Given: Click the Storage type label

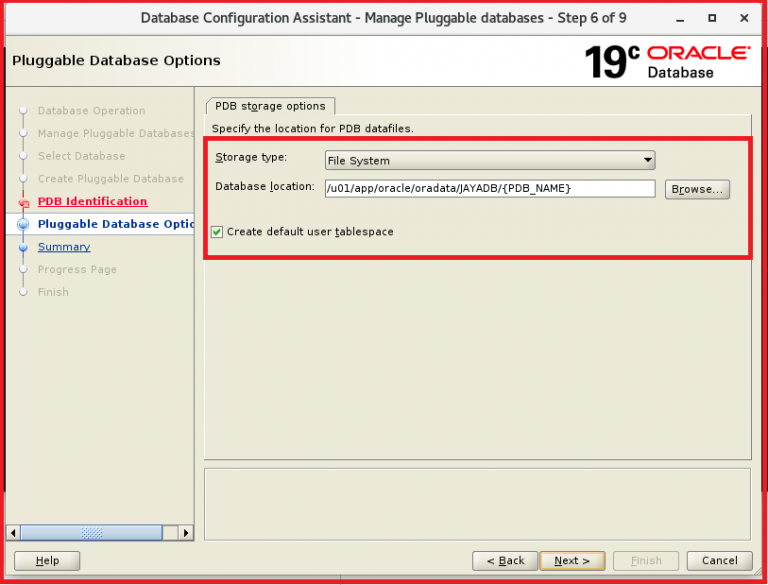Looking at the screenshot, I should [251, 157].
